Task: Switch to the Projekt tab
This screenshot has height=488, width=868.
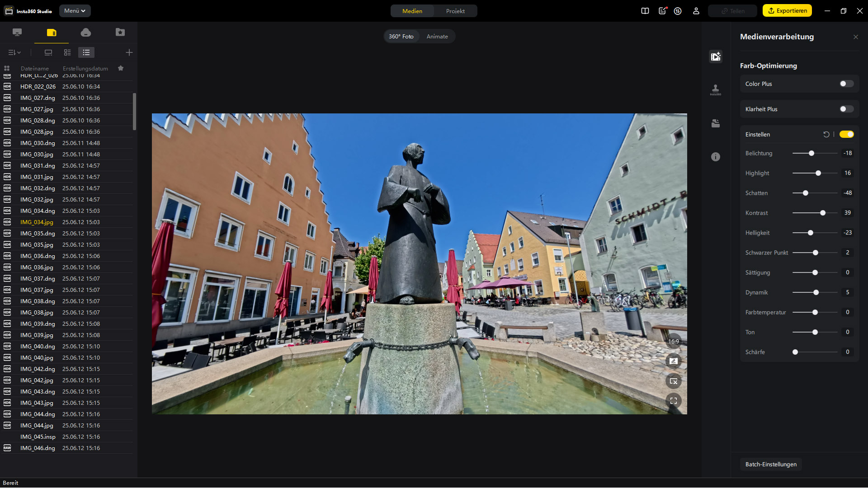Action: pyautogui.click(x=455, y=11)
